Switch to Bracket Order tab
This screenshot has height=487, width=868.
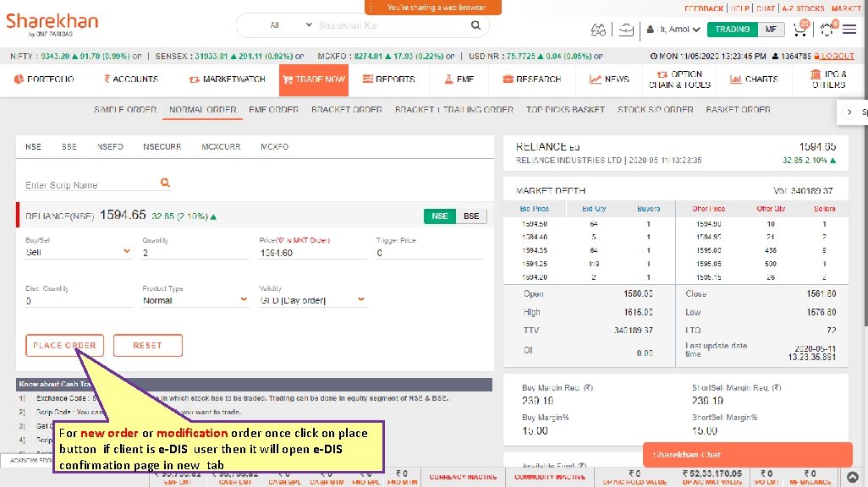coord(347,110)
